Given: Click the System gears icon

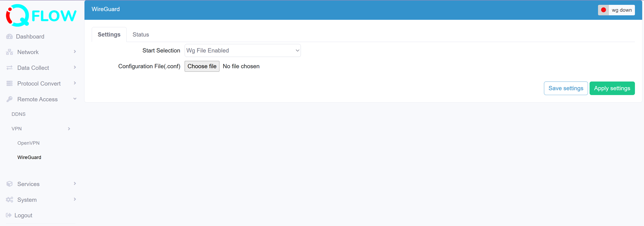Looking at the screenshot, I should tap(9, 200).
